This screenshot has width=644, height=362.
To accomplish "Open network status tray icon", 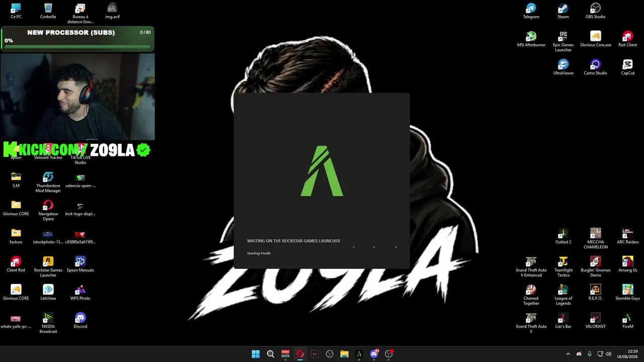I will (600, 354).
